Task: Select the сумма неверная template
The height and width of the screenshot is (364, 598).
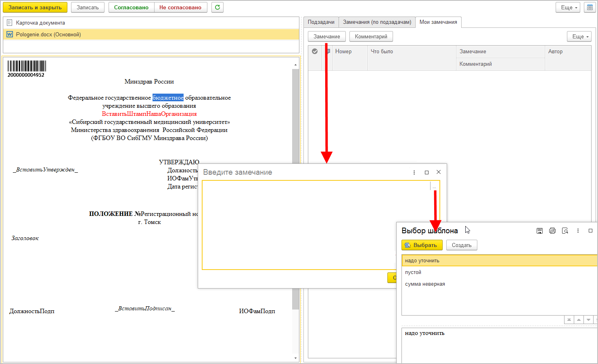Action: (x=425, y=284)
